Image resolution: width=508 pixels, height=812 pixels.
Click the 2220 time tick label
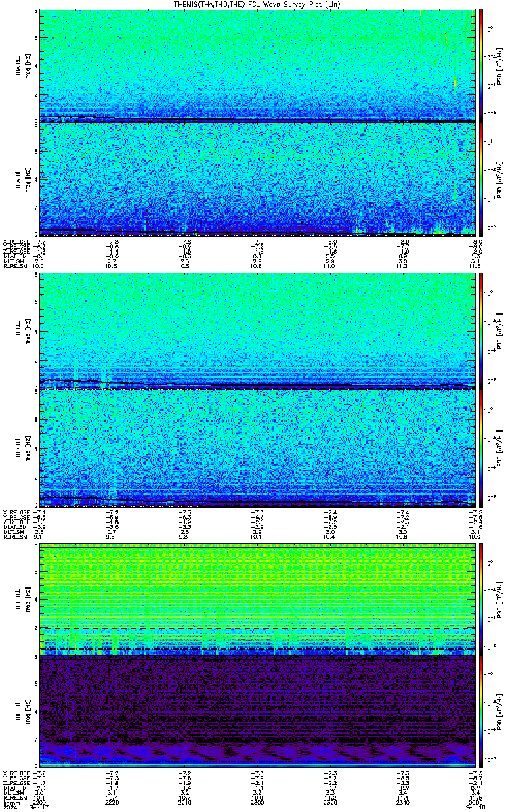pyautogui.click(x=112, y=802)
